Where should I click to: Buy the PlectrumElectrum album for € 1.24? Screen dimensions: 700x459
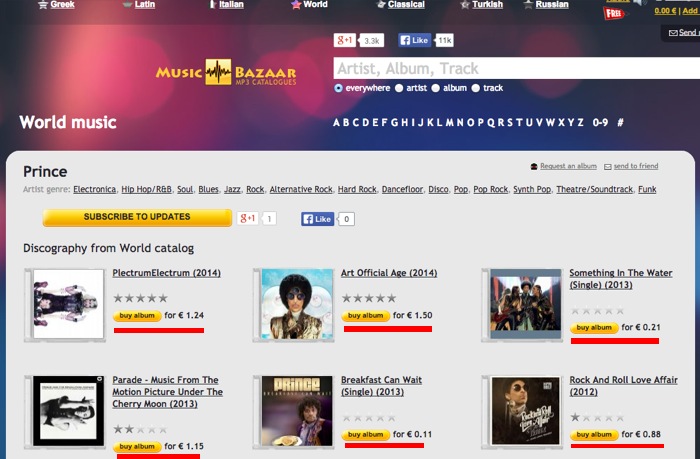(137, 316)
